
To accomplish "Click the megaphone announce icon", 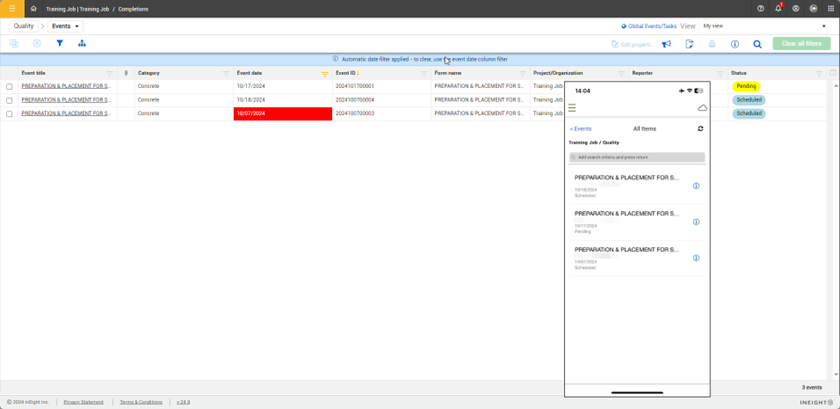I will tap(666, 44).
